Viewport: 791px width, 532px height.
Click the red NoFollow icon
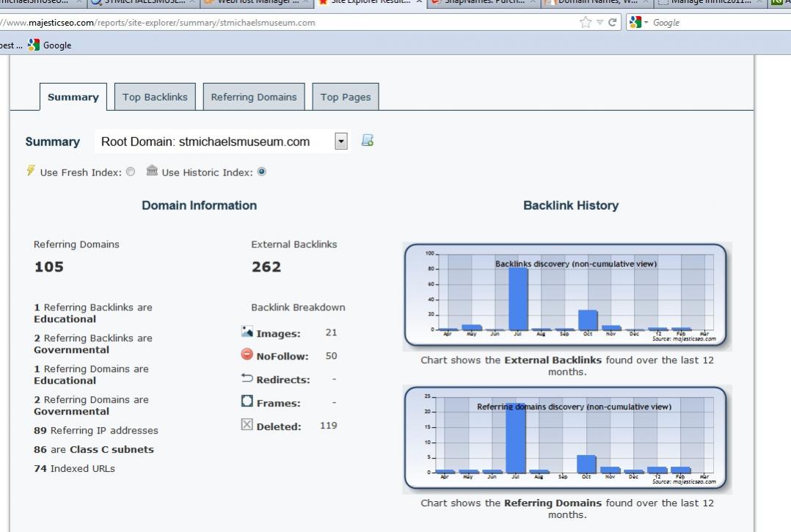pyautogui.click(x=247, y=355)
